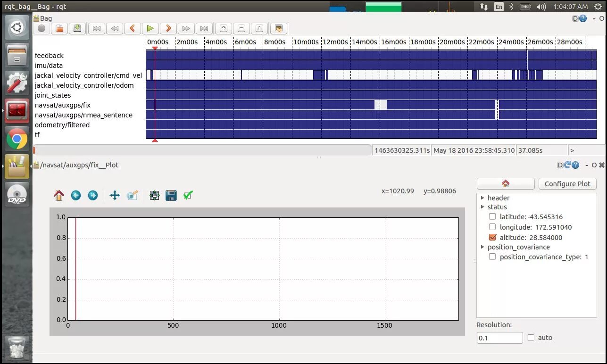Viewport: 607px width, 364px height.
Task: Open Google Chrome from the launcher
Action: click(17, 139)
